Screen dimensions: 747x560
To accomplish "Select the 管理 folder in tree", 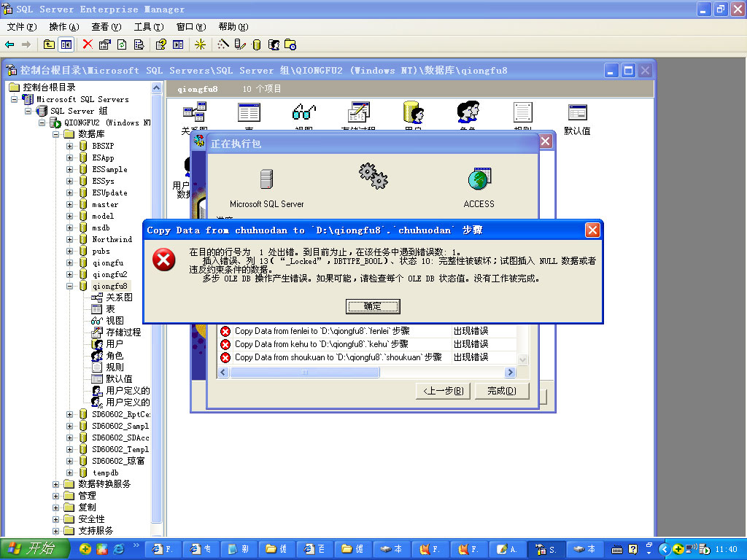I will tap(88, 496).
